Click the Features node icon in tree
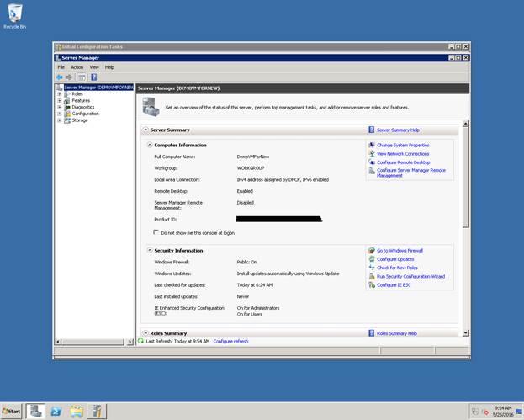 (67, 101)
